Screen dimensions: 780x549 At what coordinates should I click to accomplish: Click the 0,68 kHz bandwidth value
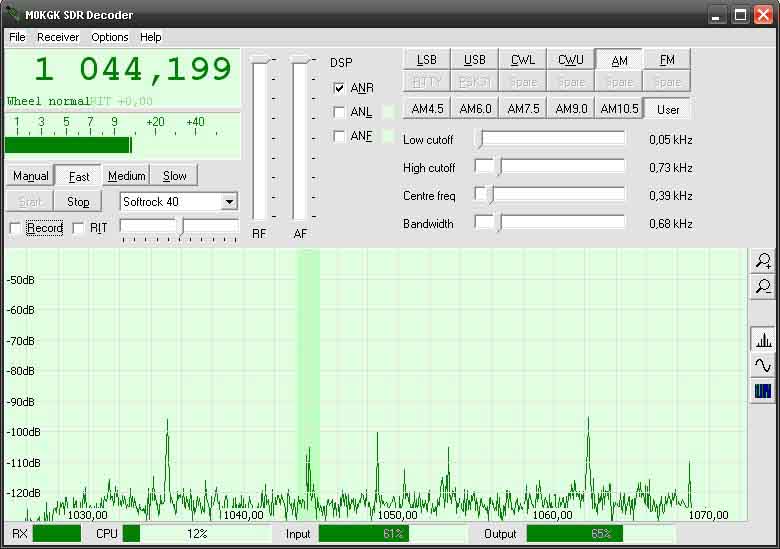671,224
